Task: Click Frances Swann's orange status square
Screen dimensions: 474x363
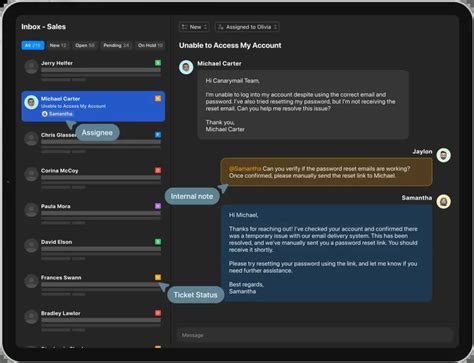Action: 158,277
